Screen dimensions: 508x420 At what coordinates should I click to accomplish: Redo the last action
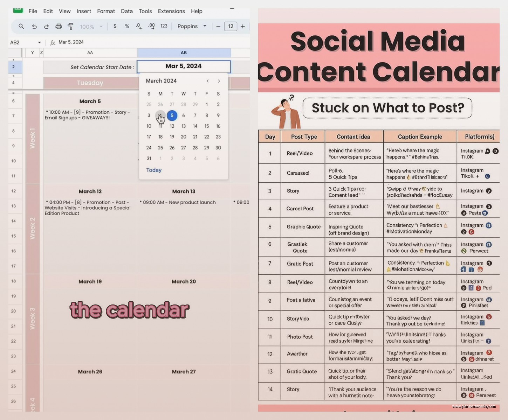(x=46, y=26)
